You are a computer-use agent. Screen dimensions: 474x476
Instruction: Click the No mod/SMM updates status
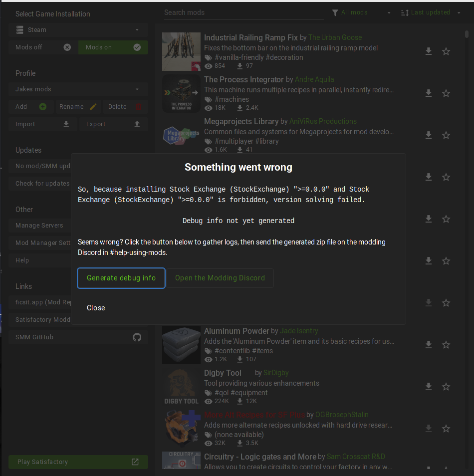(x=40, y=166)
